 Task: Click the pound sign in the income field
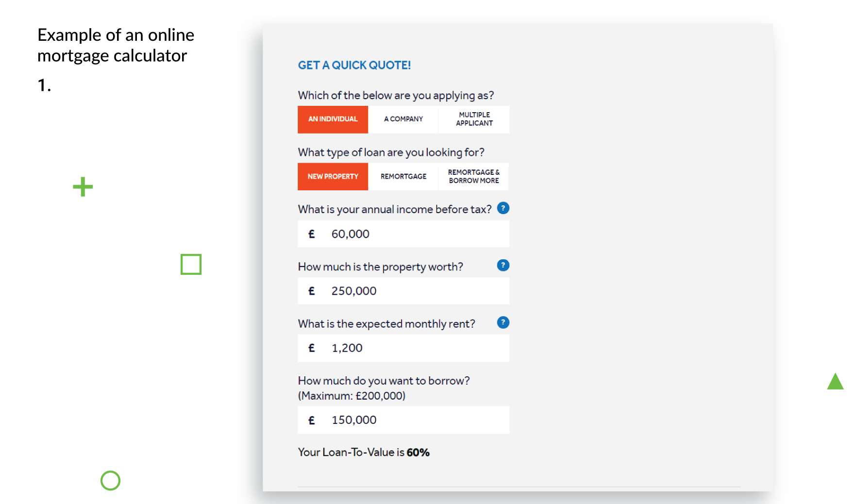pyautogui.click(x=312, y=234)
